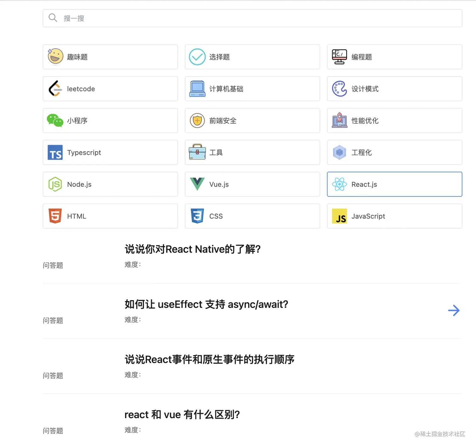
Task: Choose the 工程化 category label
Action: click(x=362, y=152)
